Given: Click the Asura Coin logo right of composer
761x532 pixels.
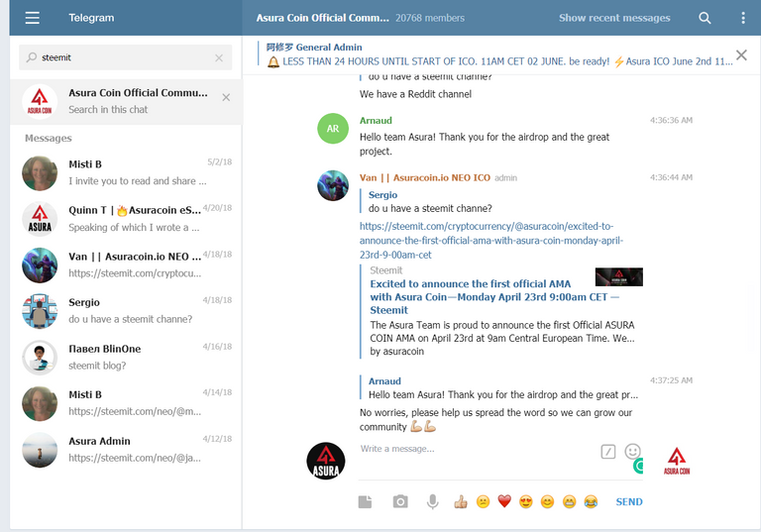Looking at the screenshot, I should pos(677,461).
